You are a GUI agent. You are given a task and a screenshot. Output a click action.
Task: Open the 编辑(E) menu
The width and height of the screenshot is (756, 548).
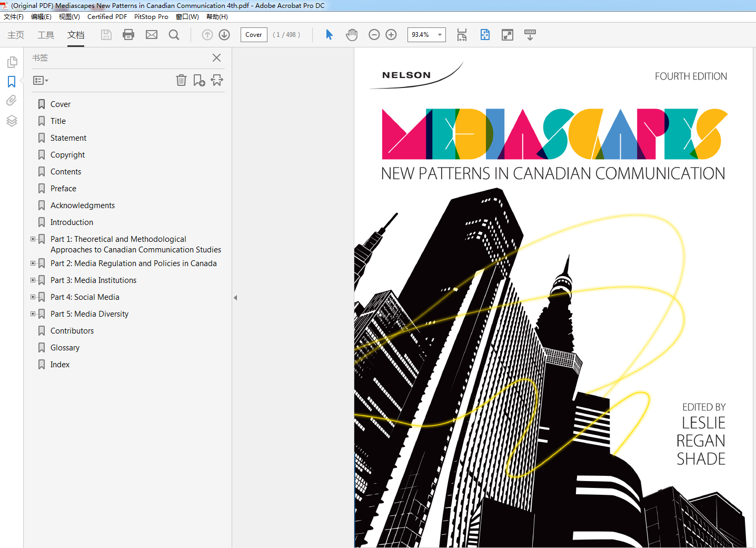(x=41, y=17)
